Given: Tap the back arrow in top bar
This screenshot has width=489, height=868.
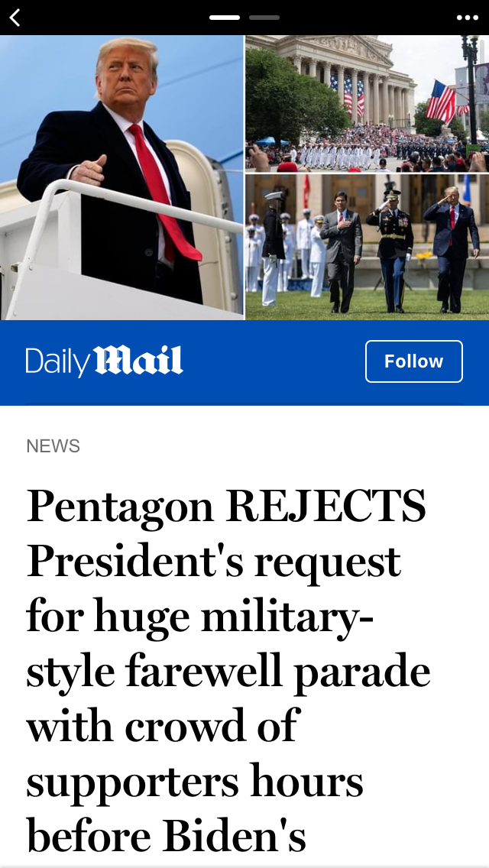Looking at the screenshot, I should 15,18.
